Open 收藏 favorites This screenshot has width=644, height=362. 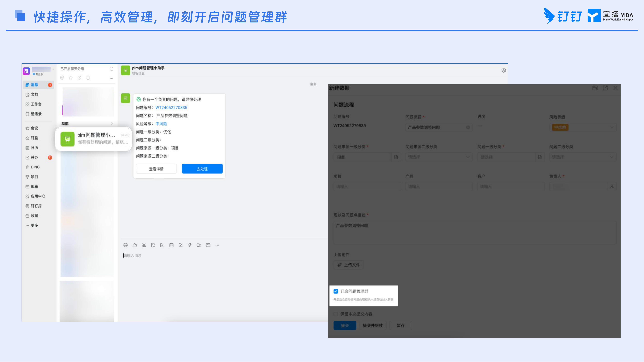coord(32,216)
